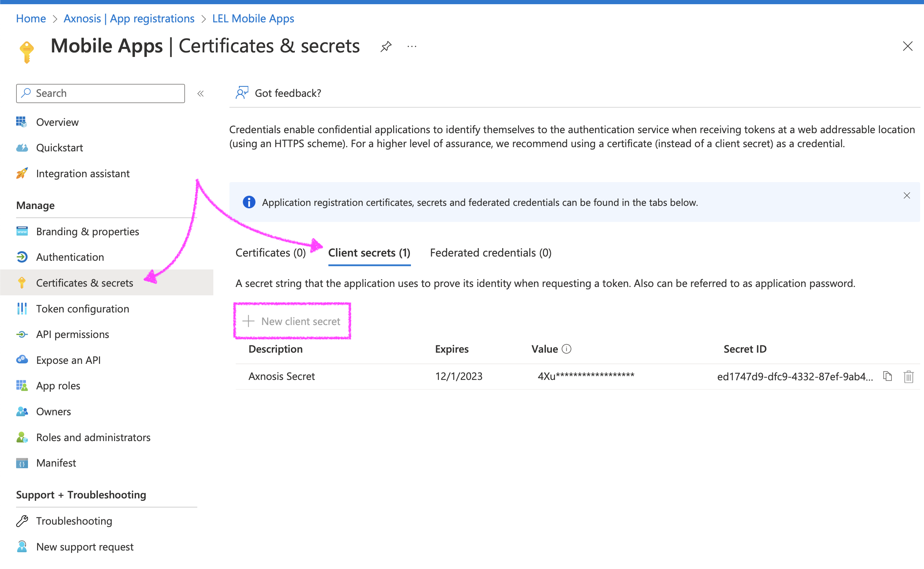Collapse the sidebar with the double chevron

pyautogui.click(x=200, y=93)
